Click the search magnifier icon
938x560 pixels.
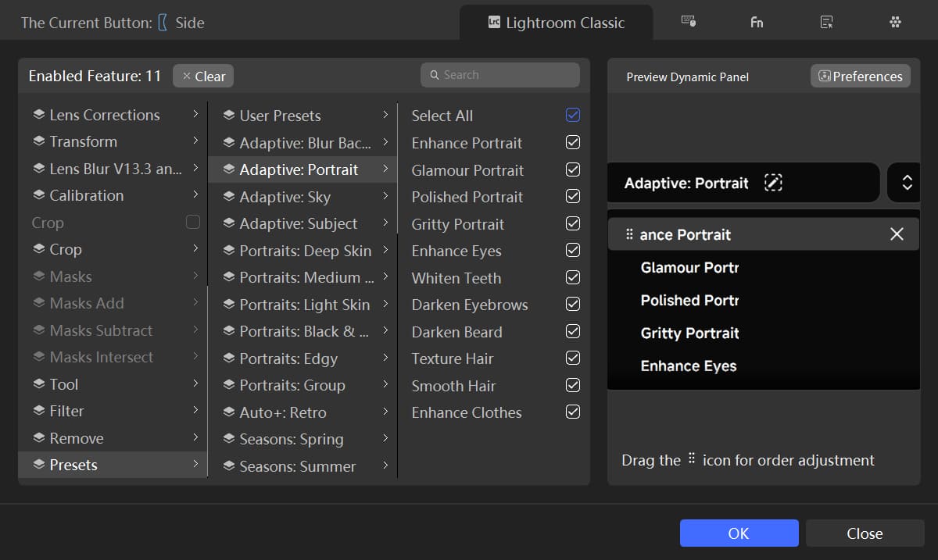435,75
